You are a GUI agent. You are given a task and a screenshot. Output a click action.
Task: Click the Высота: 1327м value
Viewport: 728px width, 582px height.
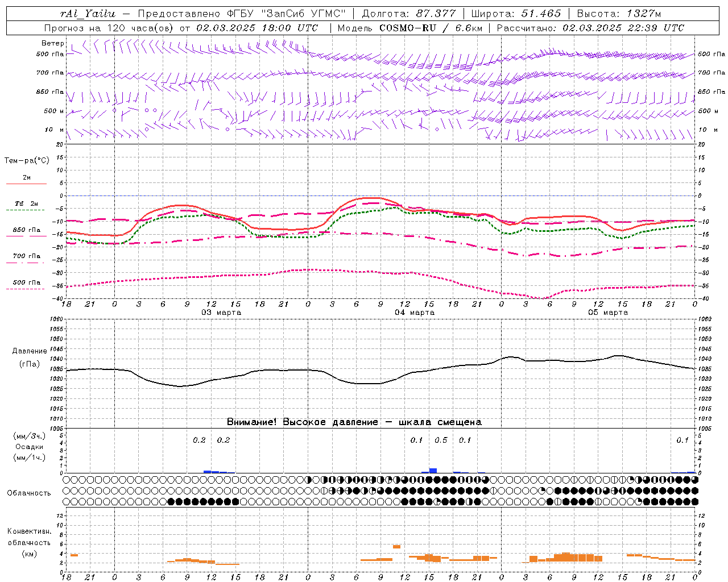coord(619,14)
